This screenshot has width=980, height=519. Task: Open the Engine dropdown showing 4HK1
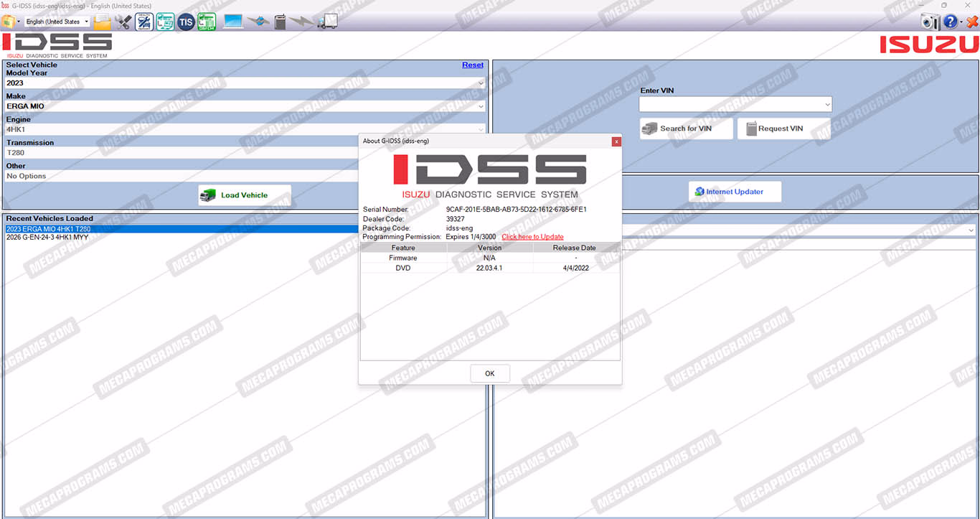[x=245, y=129]
